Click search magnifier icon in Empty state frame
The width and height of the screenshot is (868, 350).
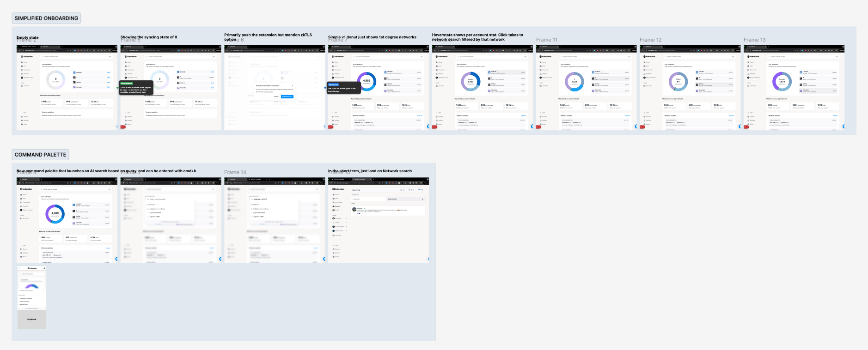(42, 57)
